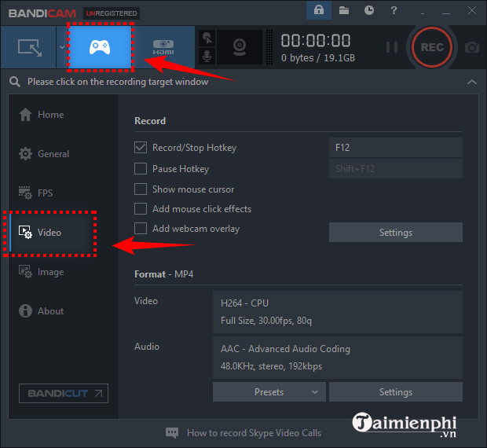Click the lock icon in title bar
The height and width of the screenshot is (448, 487).
click(x=319, y=10)
